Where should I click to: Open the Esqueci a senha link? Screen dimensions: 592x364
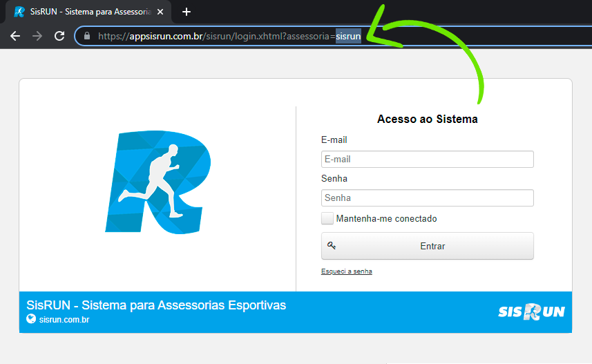tap(347, 271)
